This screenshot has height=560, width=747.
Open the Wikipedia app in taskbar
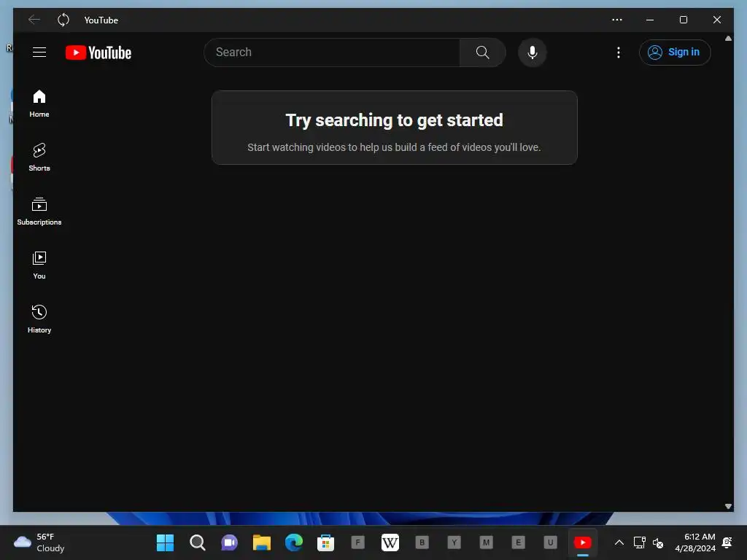coord(390,542)
